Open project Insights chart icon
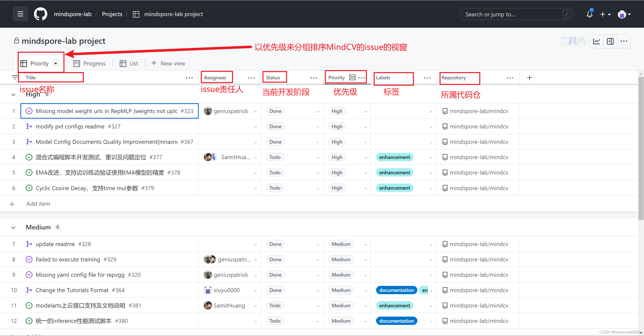644x336 pixels. [x=596, y=41]
